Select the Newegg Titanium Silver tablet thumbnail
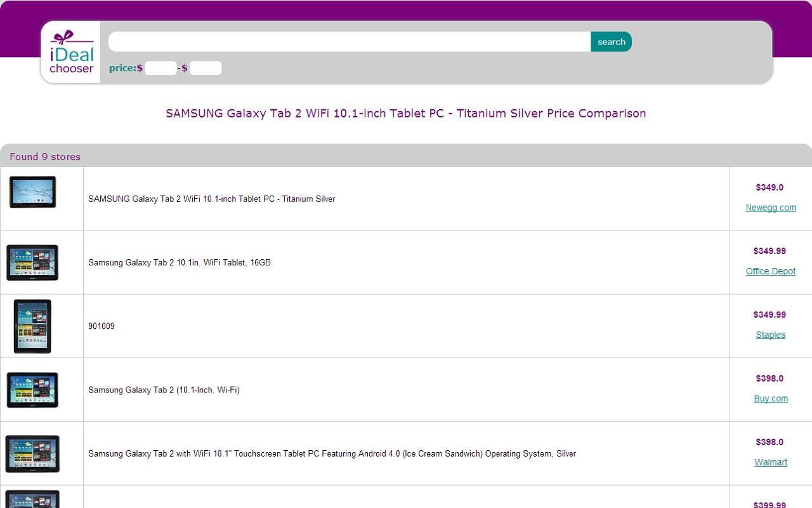The height and width of the screenshot is (508, 812). coord(32,192)
